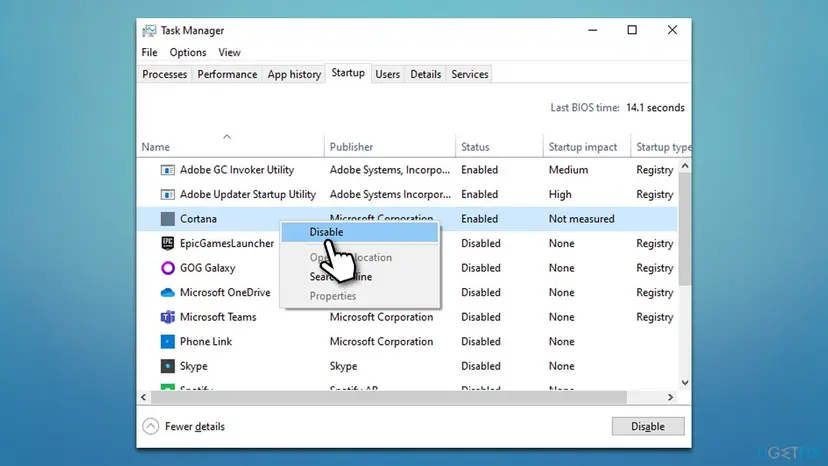This screenshot has width=828, height=466.
Task: Click the Not measured impact value
Action: click(x=581, y=219)
